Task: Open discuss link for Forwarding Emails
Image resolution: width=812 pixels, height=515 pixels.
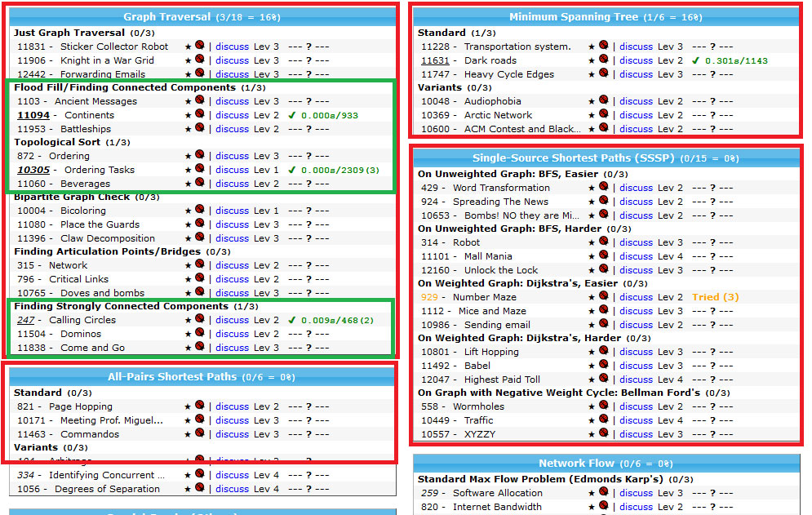Action: [x=232, y=74]
